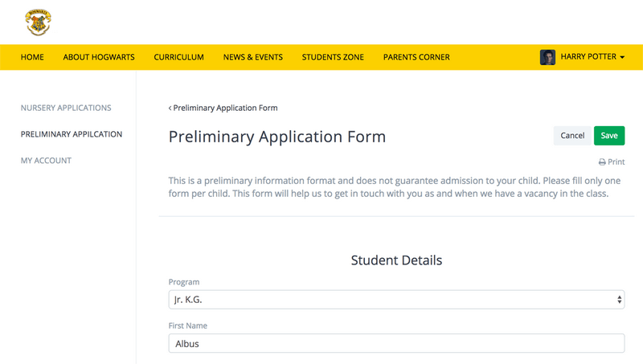Open Nursery Applications in sidebar
Screen dimensions: 643x364
pos(66,108)
